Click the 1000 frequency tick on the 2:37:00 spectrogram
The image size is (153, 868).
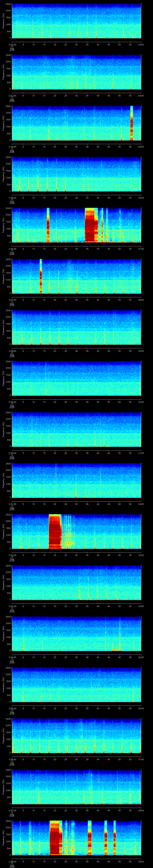point(8,791)
